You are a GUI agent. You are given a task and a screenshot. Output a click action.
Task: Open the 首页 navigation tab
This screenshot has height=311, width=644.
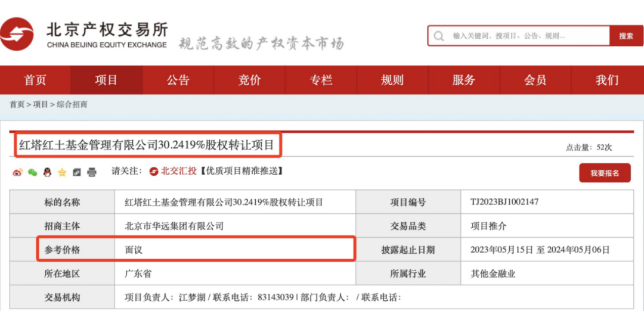[x=35, y=80]
